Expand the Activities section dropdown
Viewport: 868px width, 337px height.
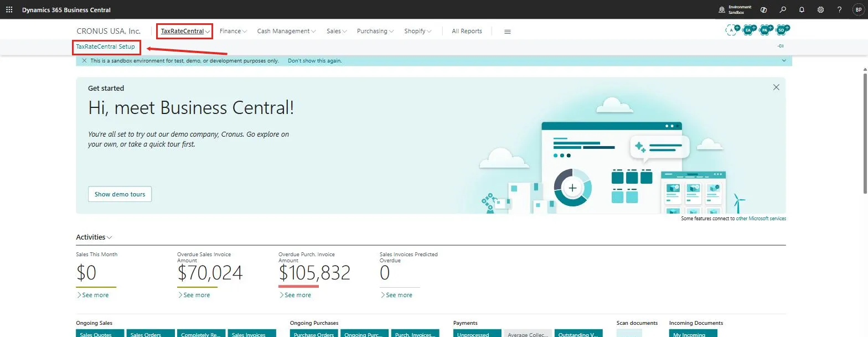point(94,237)
